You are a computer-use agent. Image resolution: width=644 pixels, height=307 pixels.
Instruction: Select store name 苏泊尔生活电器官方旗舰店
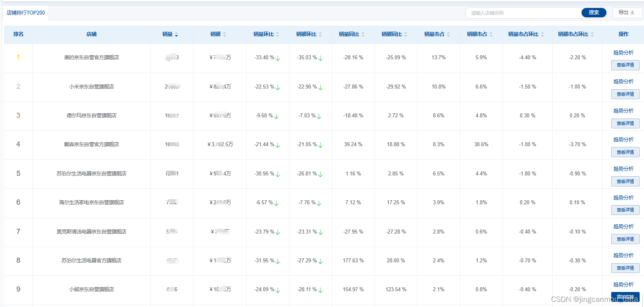[91, 260]
